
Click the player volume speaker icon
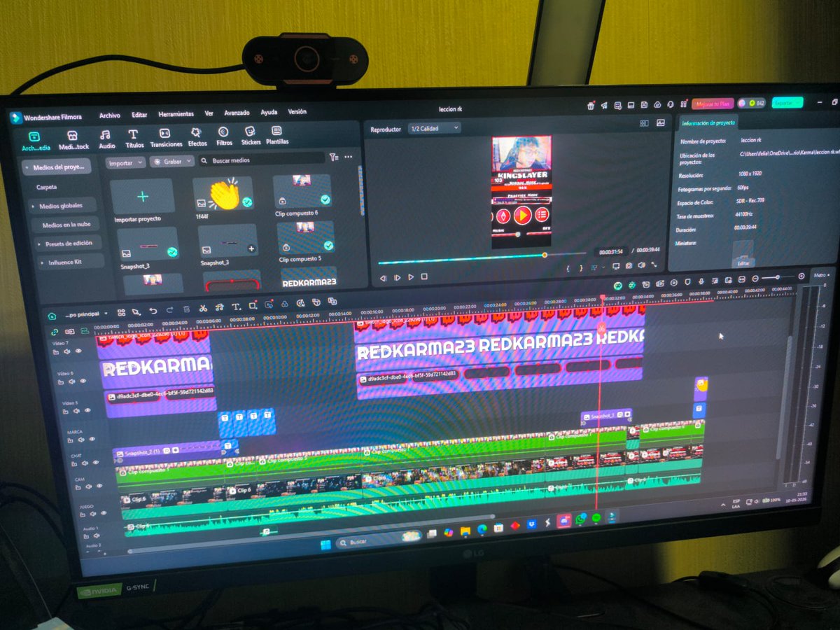641,265
